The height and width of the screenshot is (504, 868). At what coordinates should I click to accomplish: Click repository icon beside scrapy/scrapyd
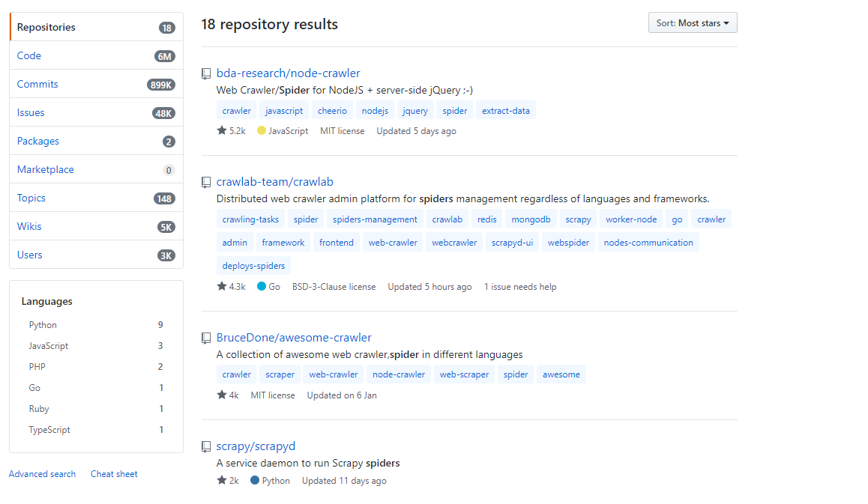coord(206,446)
